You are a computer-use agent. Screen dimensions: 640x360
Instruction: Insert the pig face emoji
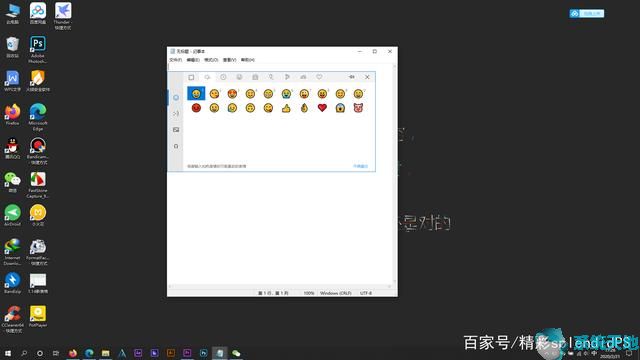358,108
